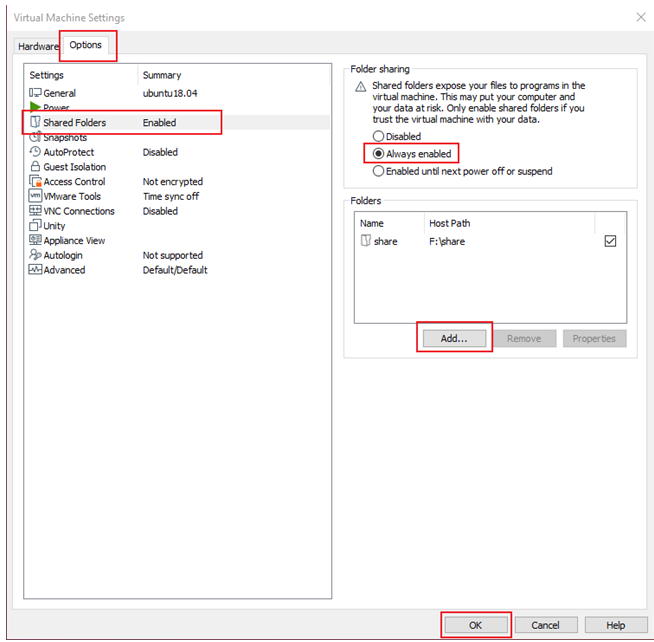The height and width of the screenshot is (642, 654).
Task: Select the Unity row label
Action: pos(54,226)
